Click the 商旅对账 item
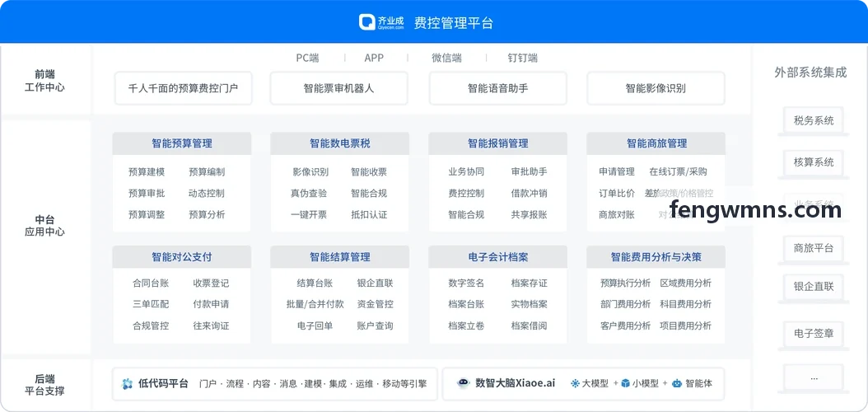 tap(617, 214)
